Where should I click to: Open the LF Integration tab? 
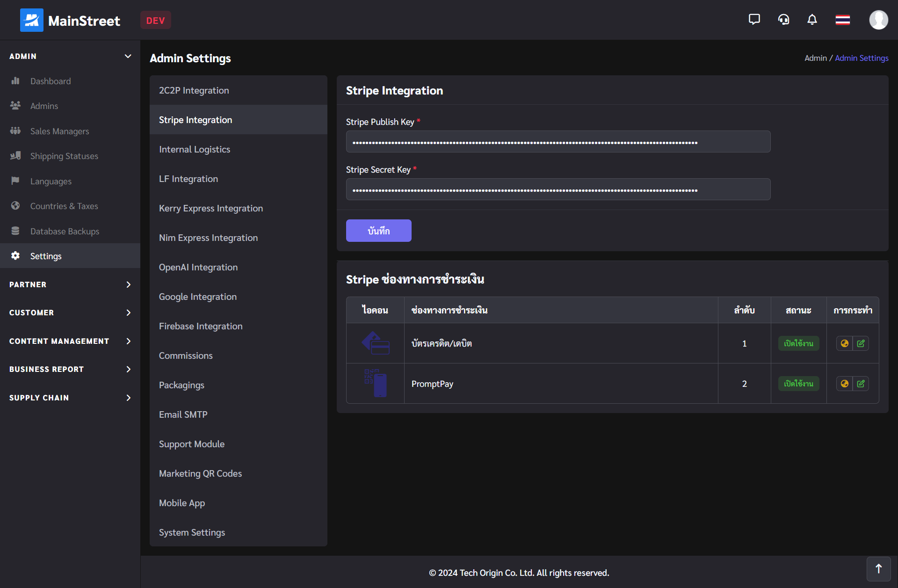pyautogui.click(x=239, y=179)
